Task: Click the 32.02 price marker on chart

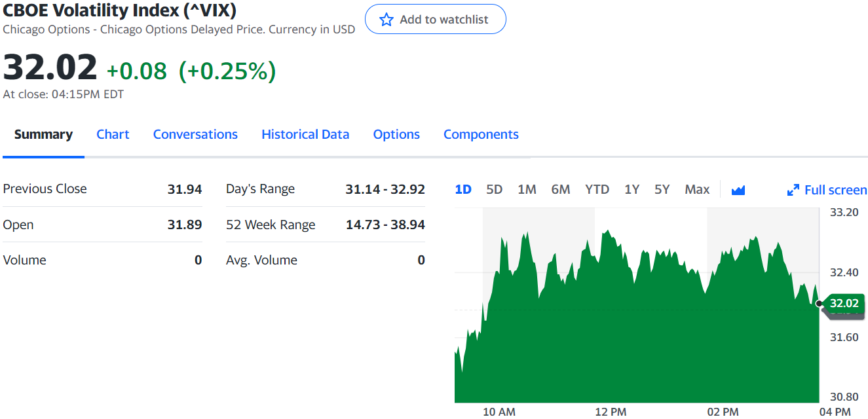Action: point(843,303)
